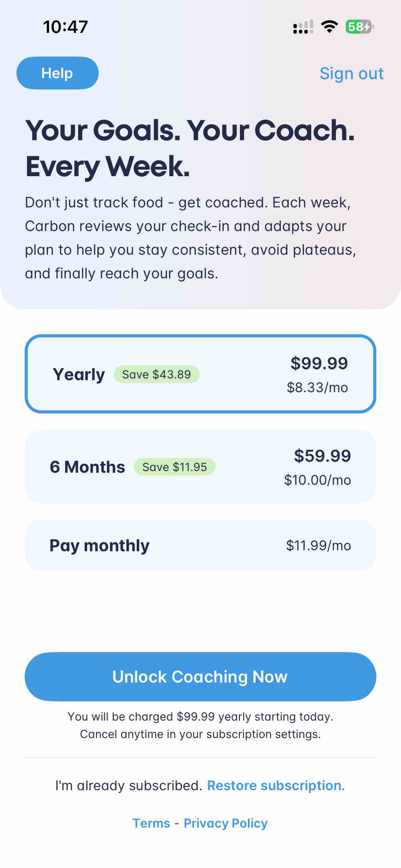Tap the clock showing 10:47

coord(65,27)
